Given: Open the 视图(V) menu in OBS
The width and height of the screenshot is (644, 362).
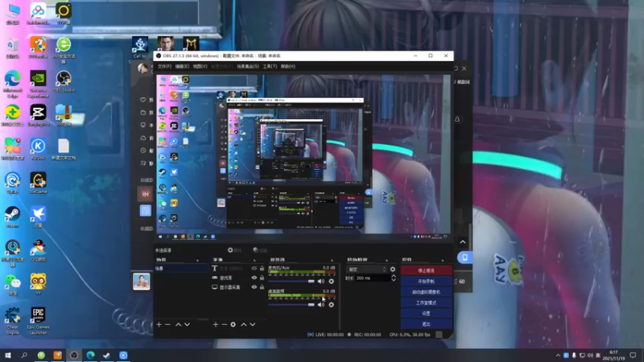Looking at the screenshot, I should 200,67.
